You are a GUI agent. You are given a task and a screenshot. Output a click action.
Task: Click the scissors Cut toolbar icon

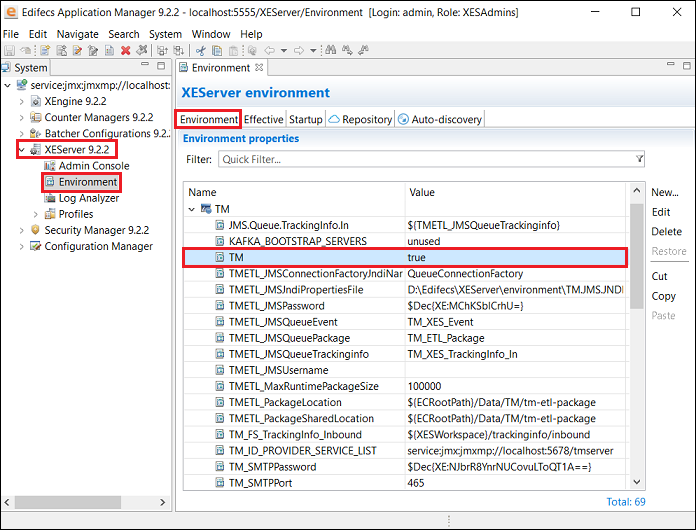click(x=201, y=51)
